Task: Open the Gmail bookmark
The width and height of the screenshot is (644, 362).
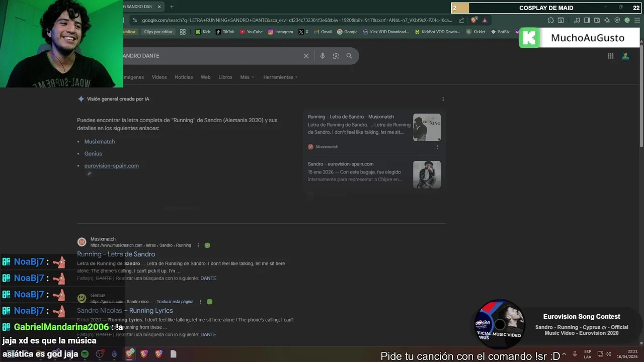Action: (323, 32)
